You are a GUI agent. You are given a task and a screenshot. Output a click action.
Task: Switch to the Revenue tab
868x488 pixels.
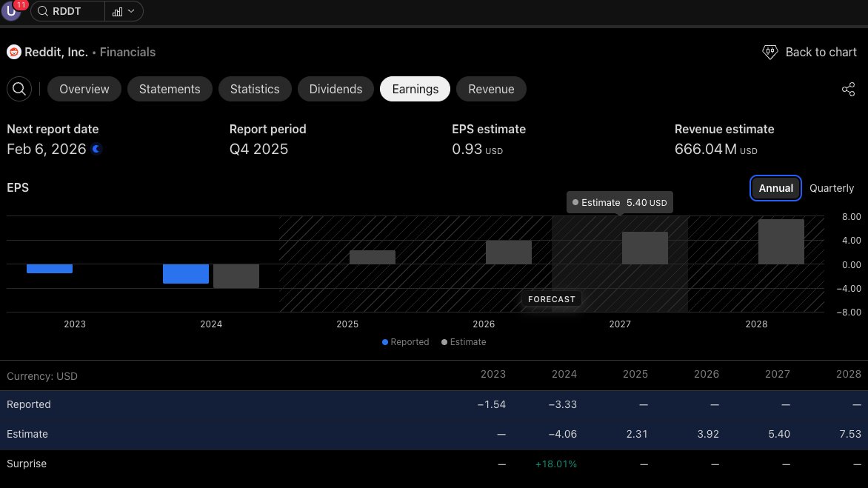click(491, 89)
